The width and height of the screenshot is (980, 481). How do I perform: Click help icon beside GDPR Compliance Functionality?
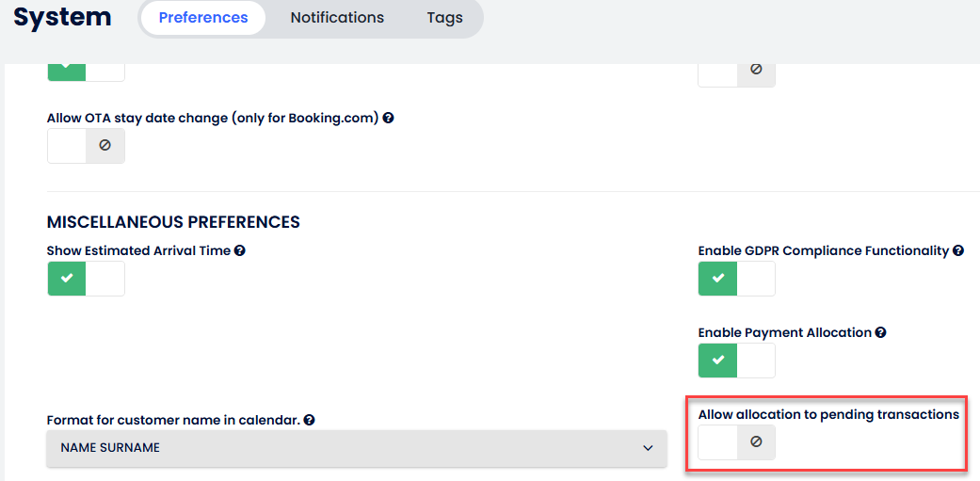(x=958, y=251)
